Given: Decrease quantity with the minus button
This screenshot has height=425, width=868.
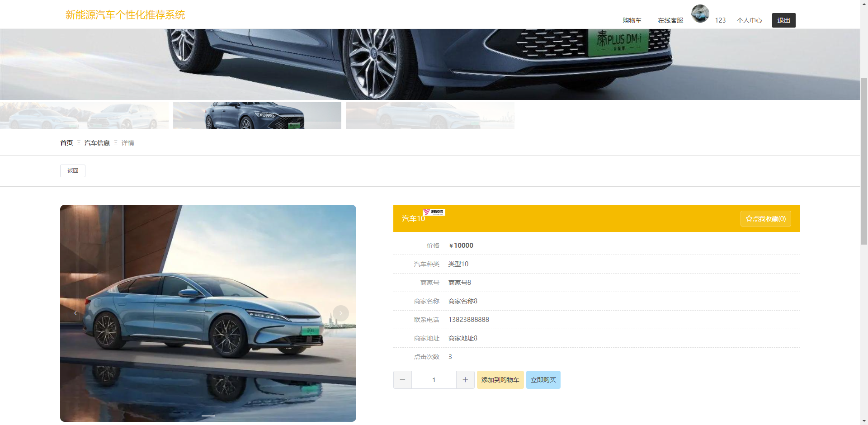Looking at the screenshot, I should [x=402, y=380].
